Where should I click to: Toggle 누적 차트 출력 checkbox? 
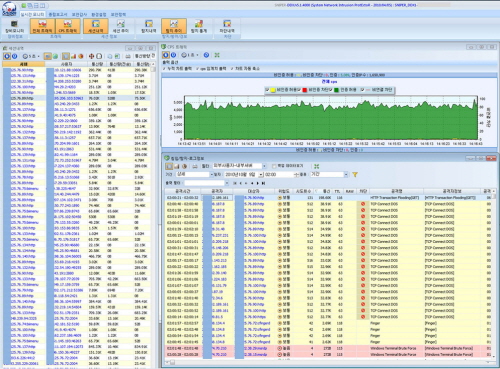coord(164,69)
